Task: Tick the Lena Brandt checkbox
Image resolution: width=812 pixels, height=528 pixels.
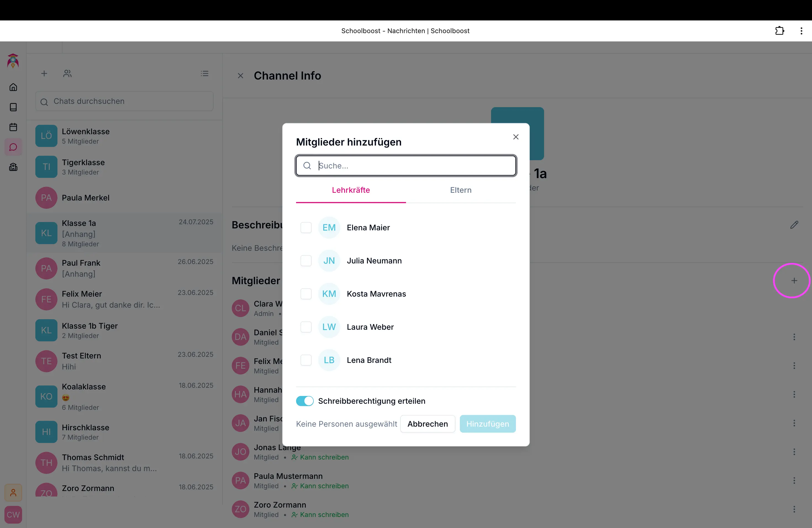Action: pyautogui.click(x=306, y=360)
